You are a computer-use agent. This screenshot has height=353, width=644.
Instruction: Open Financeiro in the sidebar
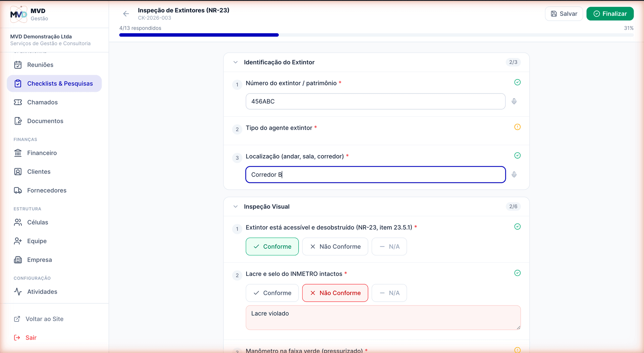pyautogui.click(x=54, y=153)
